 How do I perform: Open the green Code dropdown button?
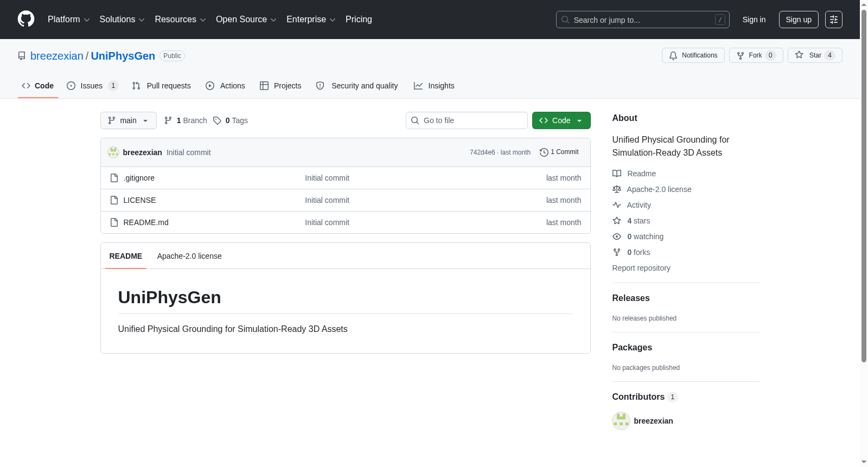pos(561,120)
